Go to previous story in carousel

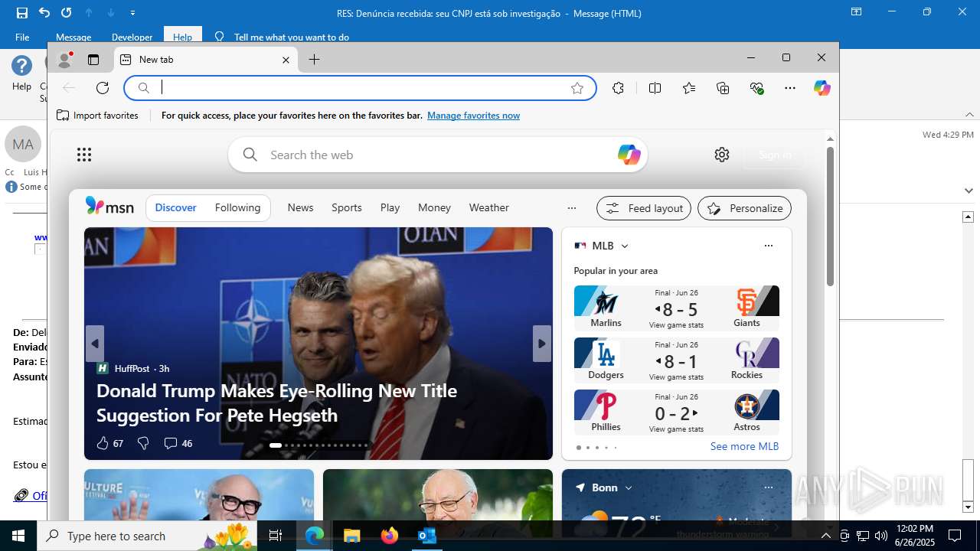tap(95, 344)
